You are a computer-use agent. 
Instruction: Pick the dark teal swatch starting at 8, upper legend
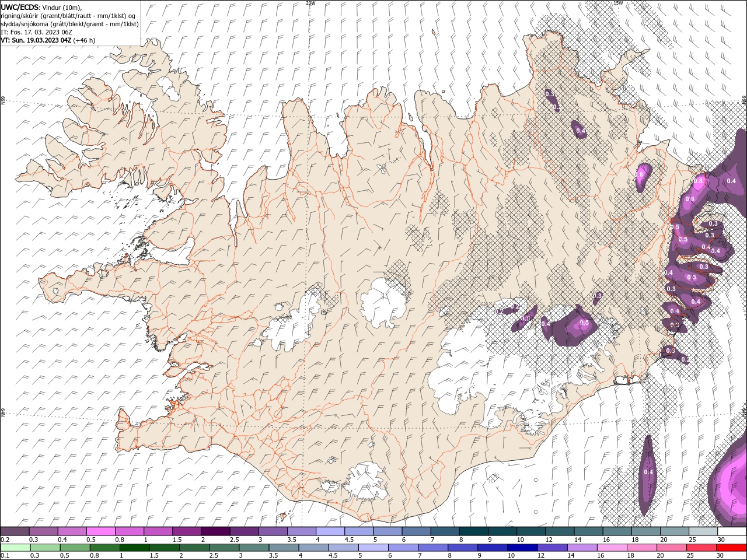click(x=473, y=531)
